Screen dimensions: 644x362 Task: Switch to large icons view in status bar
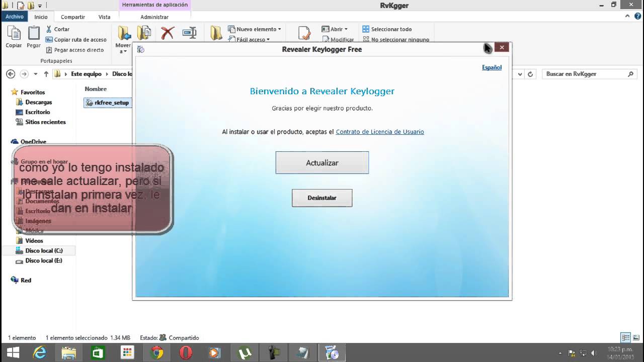(x=636, y=337)
